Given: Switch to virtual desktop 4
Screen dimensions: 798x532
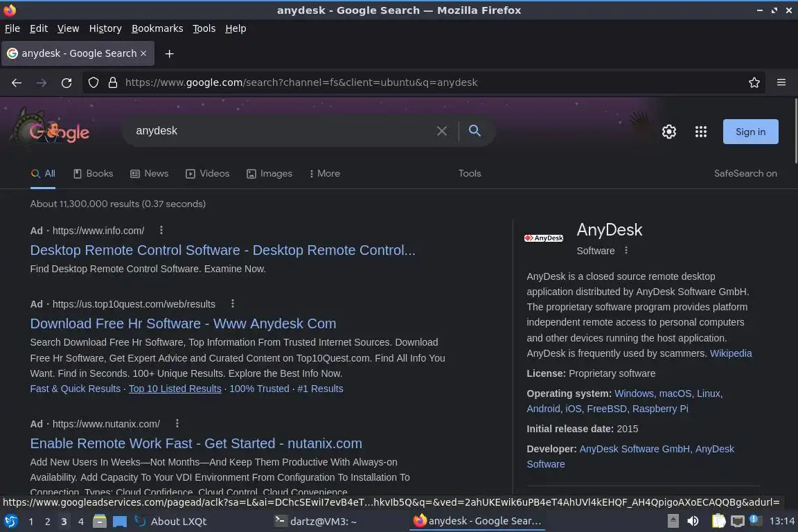Looking at the screenshot, I should click(x=80, y=522).
